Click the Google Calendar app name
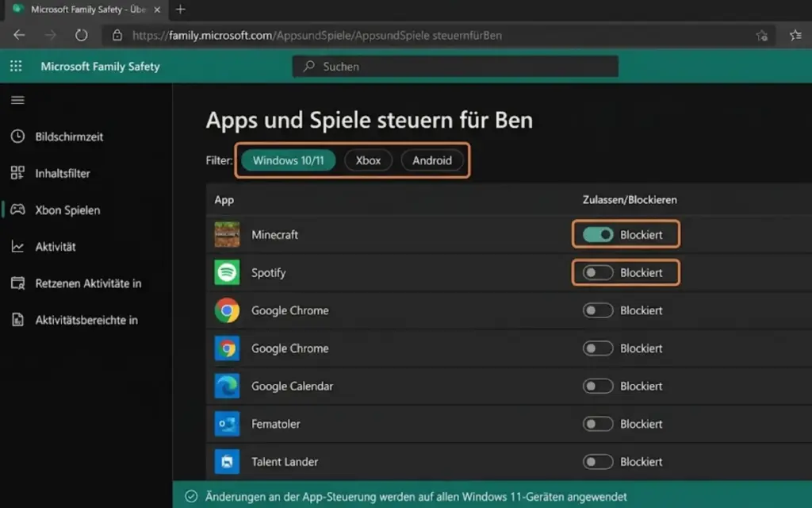The image size is (812, 508). click(x=292, y=387)
